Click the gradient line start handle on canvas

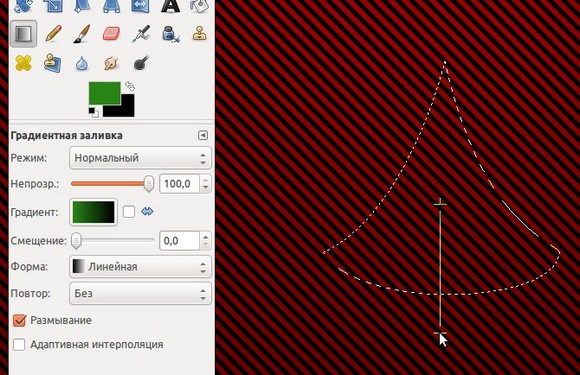point(440,204)
